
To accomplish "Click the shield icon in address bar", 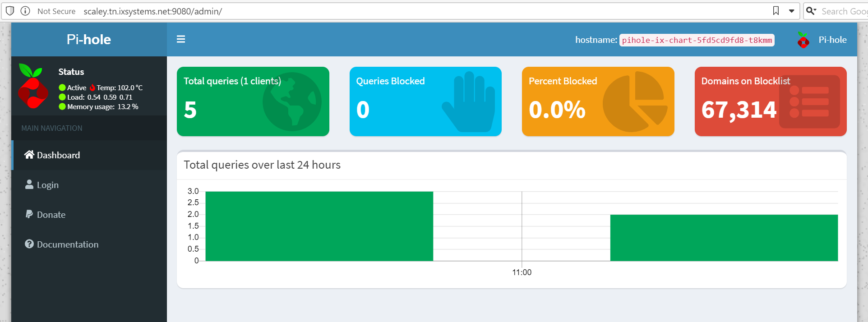I will point(10,11).
